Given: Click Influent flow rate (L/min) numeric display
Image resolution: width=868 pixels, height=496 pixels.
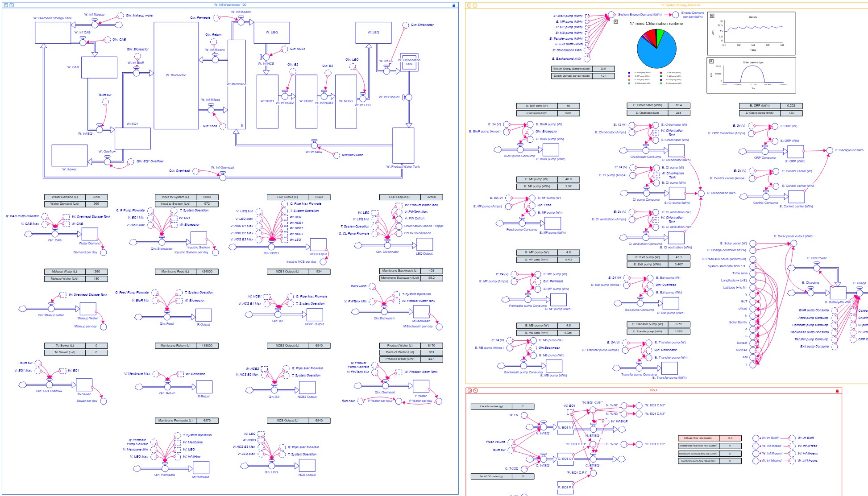Looking at the screenshot, I should pyautogui.click(x=710, y=438).
